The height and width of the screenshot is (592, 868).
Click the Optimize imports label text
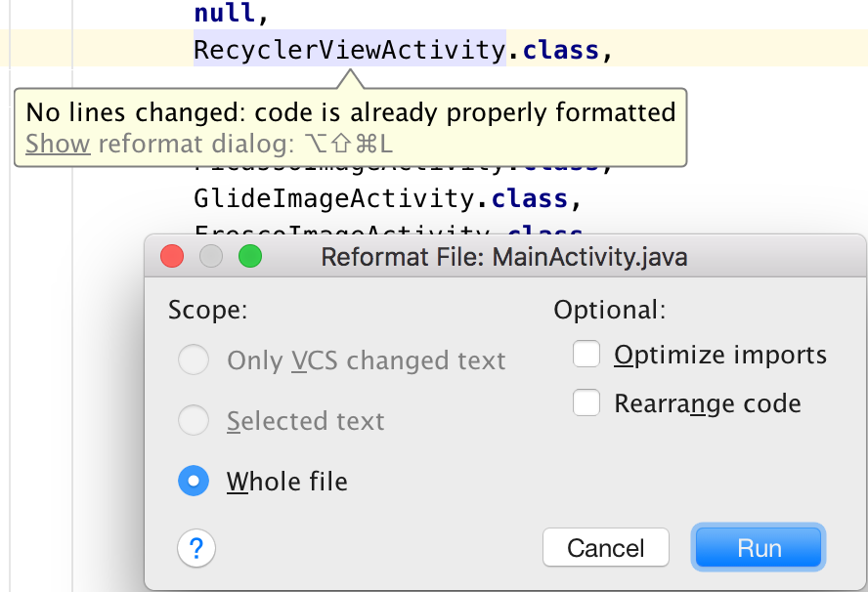[720, 355]
